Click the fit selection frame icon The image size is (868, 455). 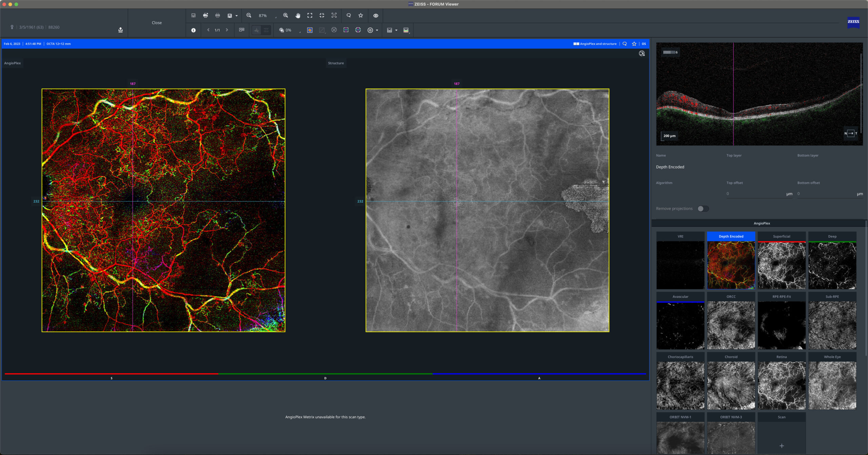click(x=334, y=15)
